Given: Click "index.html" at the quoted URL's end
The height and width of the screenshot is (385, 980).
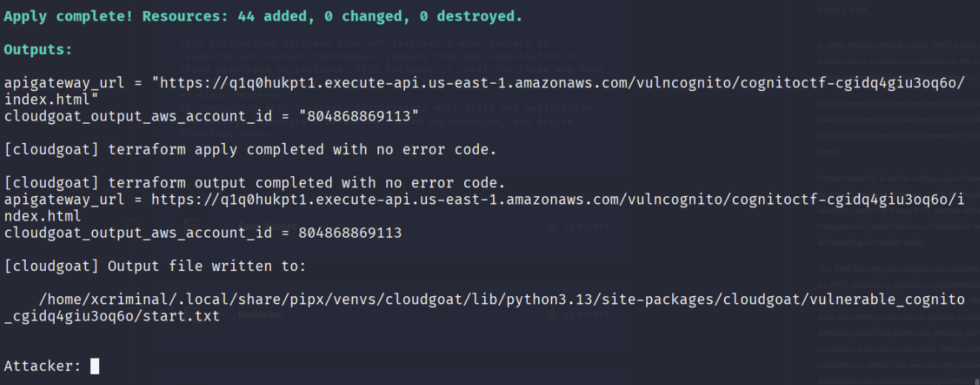Looking at the screenshot, I should pyautogui.click(x=47, y=99).
